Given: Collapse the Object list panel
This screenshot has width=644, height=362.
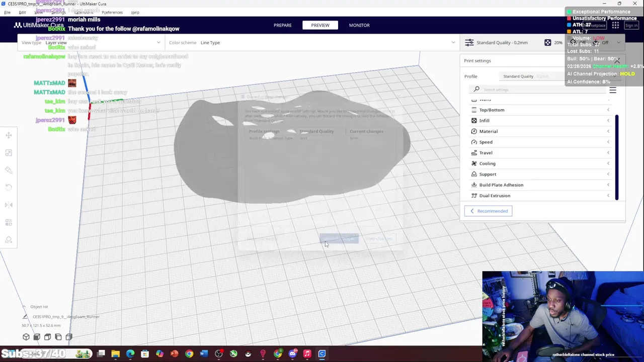Looking at the screenshot, I should [24, 307].
